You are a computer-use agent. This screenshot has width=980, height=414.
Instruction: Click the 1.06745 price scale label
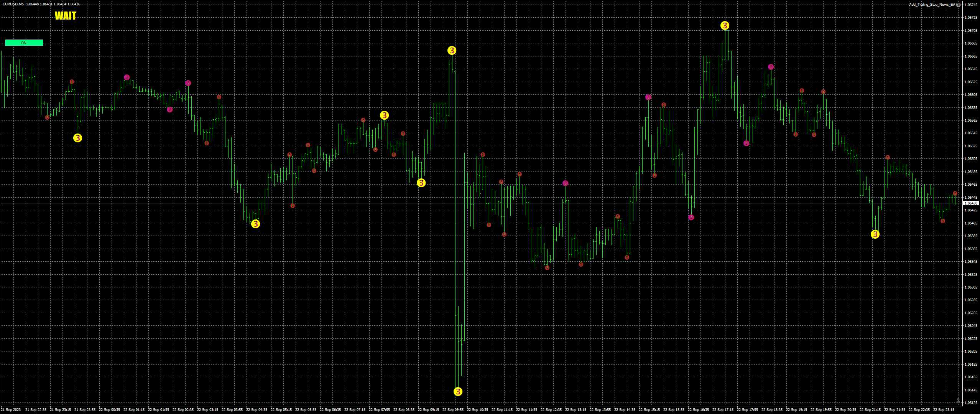click(x=970, y=5)
